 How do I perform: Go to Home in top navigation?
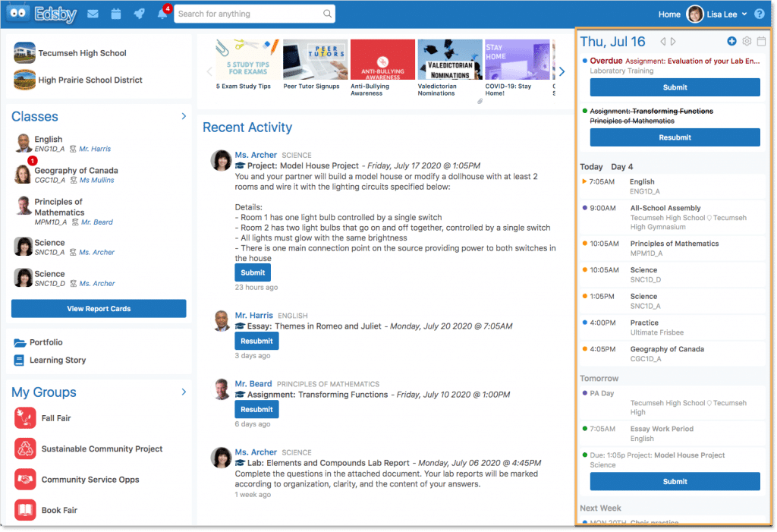(668, 14)
